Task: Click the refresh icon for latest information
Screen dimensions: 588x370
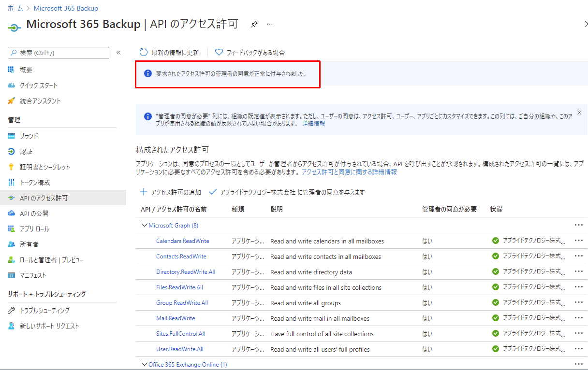Action: [x=143, y=52]
